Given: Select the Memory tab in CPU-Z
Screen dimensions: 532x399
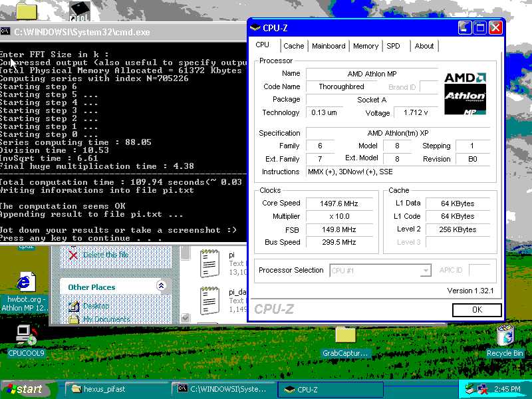Looking at the screenshot, I should coord(365,46).
